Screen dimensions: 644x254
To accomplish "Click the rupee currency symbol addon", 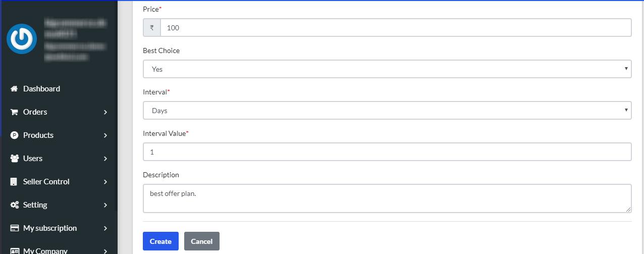I will point(152,28).
